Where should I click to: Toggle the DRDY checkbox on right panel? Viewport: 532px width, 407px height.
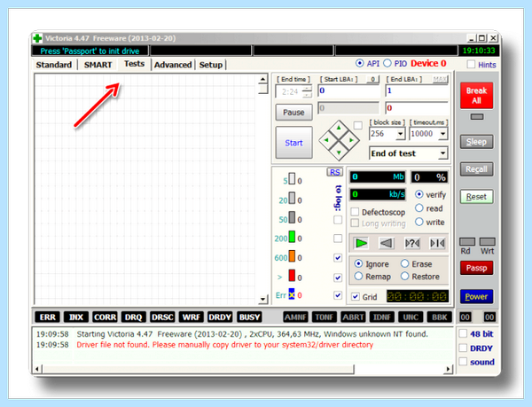(x=463, y=348)
